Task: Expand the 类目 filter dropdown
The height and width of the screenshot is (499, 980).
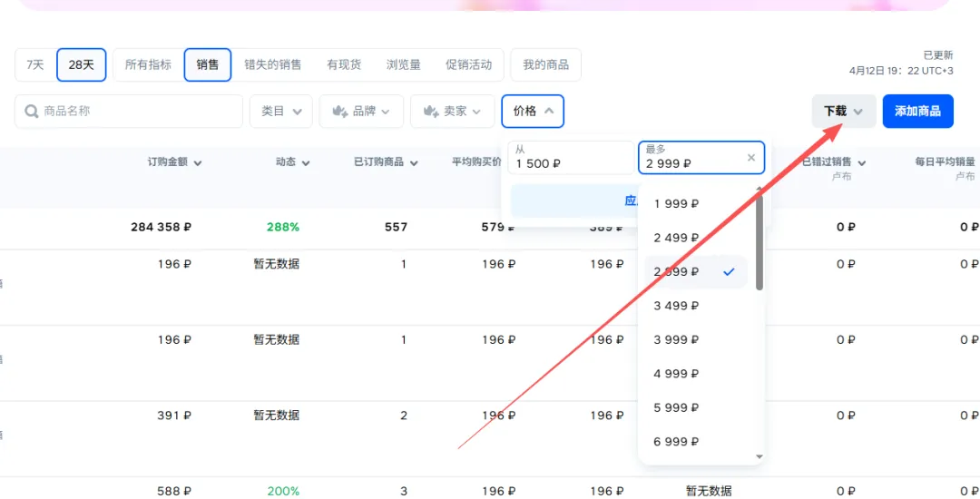Action: (281, 112)
